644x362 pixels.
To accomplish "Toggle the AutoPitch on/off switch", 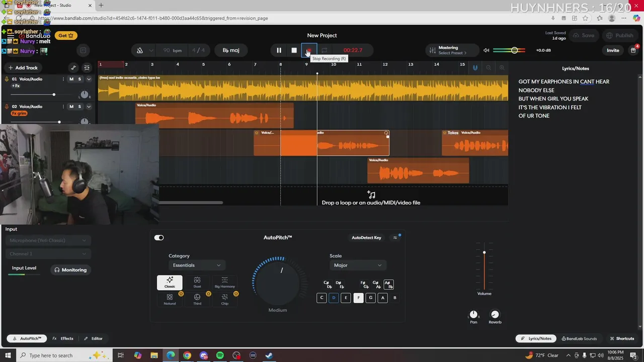I will [x=159, y=238].
